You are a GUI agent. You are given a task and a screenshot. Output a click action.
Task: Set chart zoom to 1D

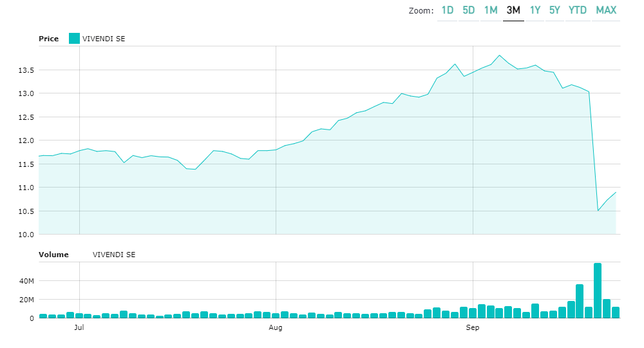tap(448, 10)
